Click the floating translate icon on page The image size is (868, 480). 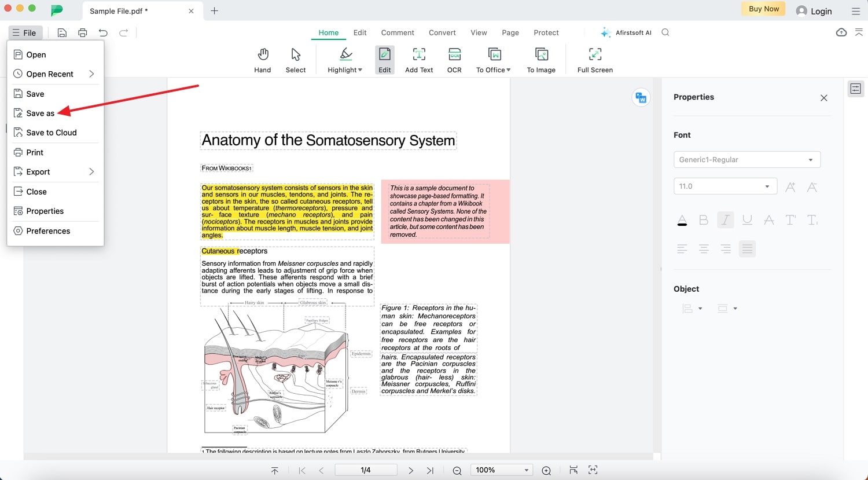641,97
